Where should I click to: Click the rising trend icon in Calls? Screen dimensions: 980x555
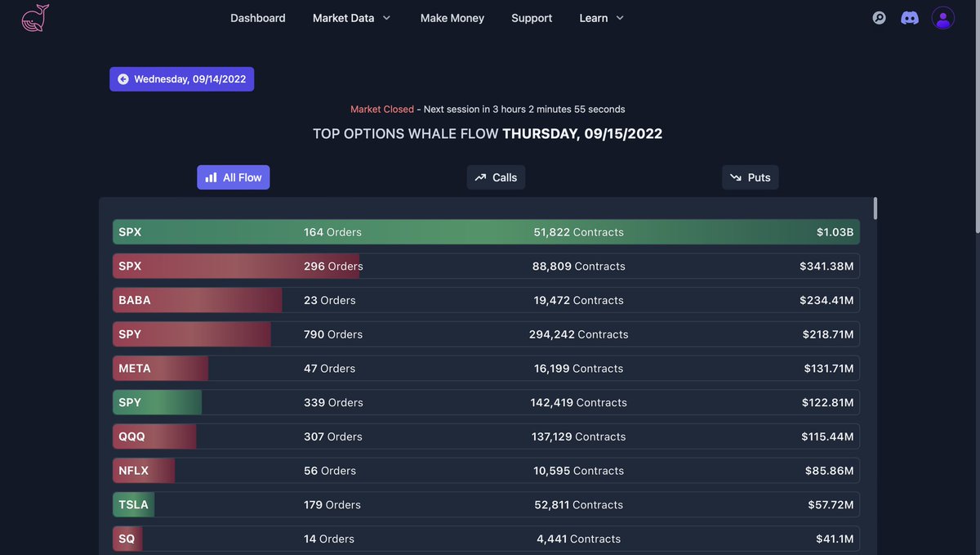480,177
